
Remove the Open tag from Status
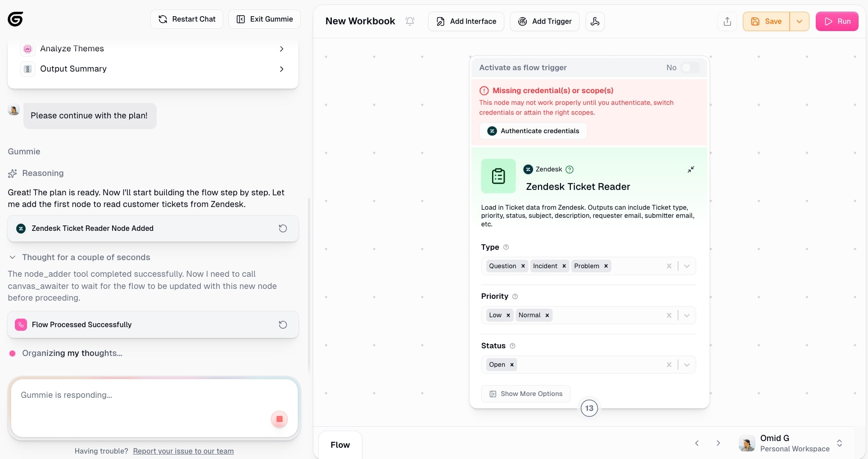(x=512, y=364)
